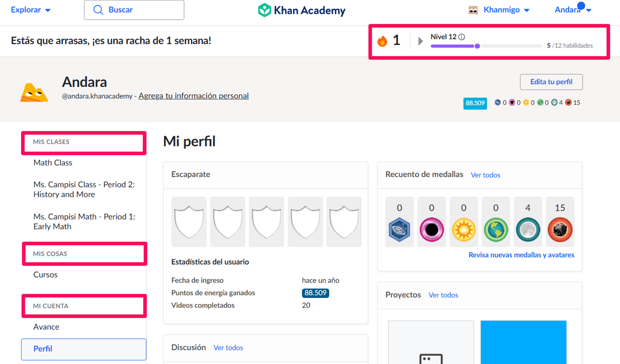
Task: Click the Meteorite medal icon showing 15
Action: tap(560, 229)
